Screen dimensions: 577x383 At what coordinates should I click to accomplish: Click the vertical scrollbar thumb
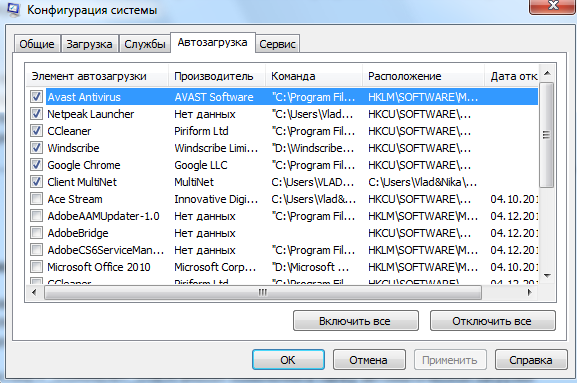tap(547, 135)
